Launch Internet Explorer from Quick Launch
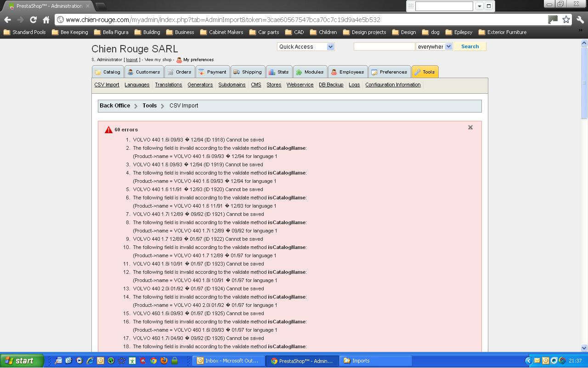 (x=90, y=361)
